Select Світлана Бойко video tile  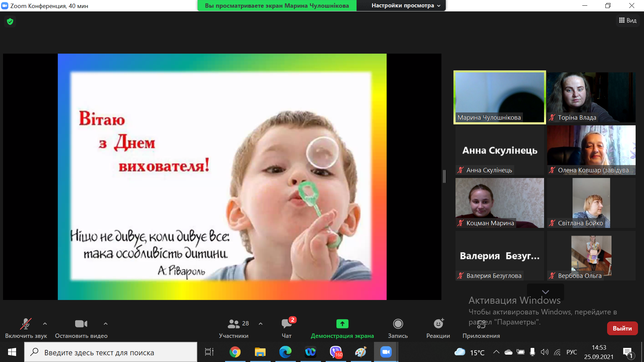[x=591, y=203]
